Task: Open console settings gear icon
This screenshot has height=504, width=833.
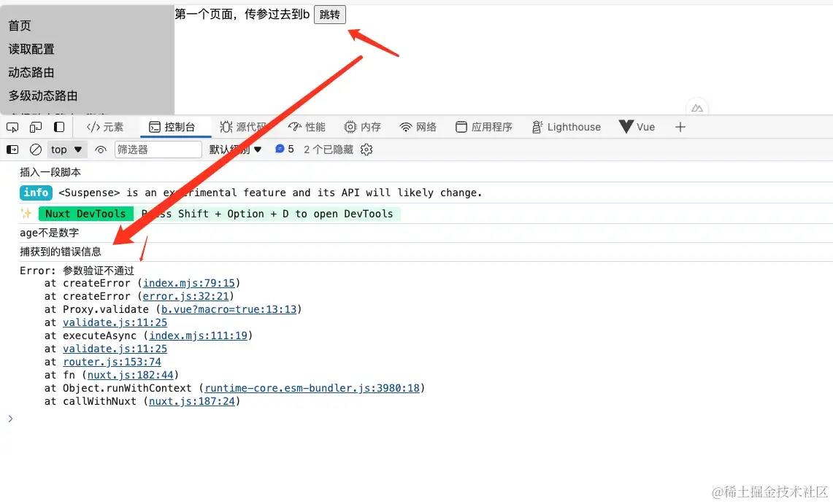Action: click(366, 150)
